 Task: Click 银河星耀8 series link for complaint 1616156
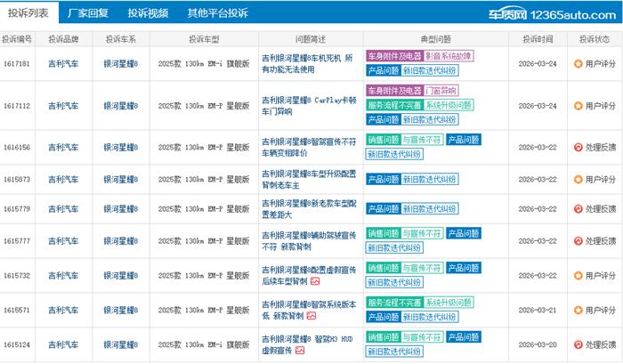coord(121,147)
